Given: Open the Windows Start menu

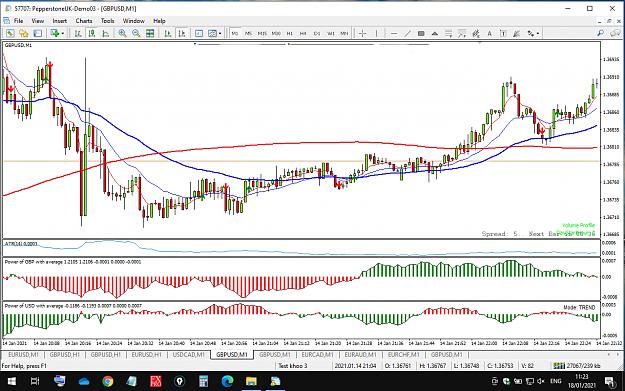Looking at the screenshot, I should (x=12, y=381).
